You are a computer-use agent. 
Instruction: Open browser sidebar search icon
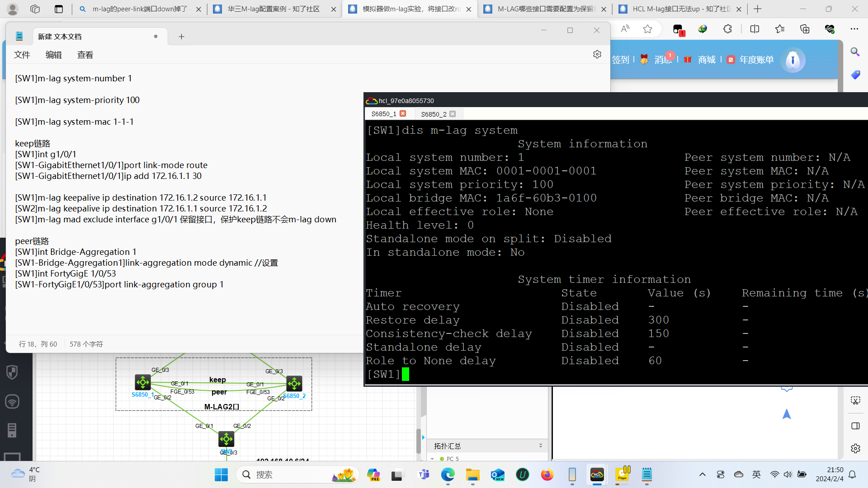[x=855, y=52]
